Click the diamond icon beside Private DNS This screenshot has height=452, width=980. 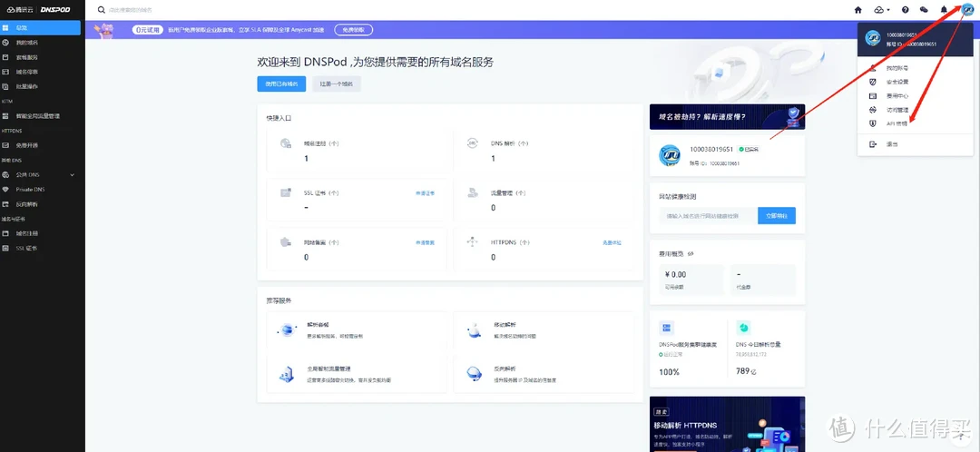pyautogui.click(x=5, y=190)
